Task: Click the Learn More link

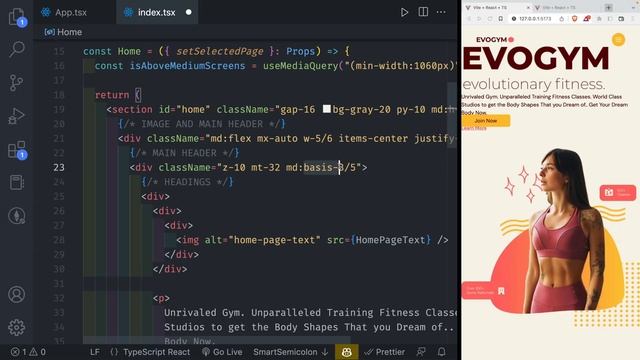Action: 474,129
